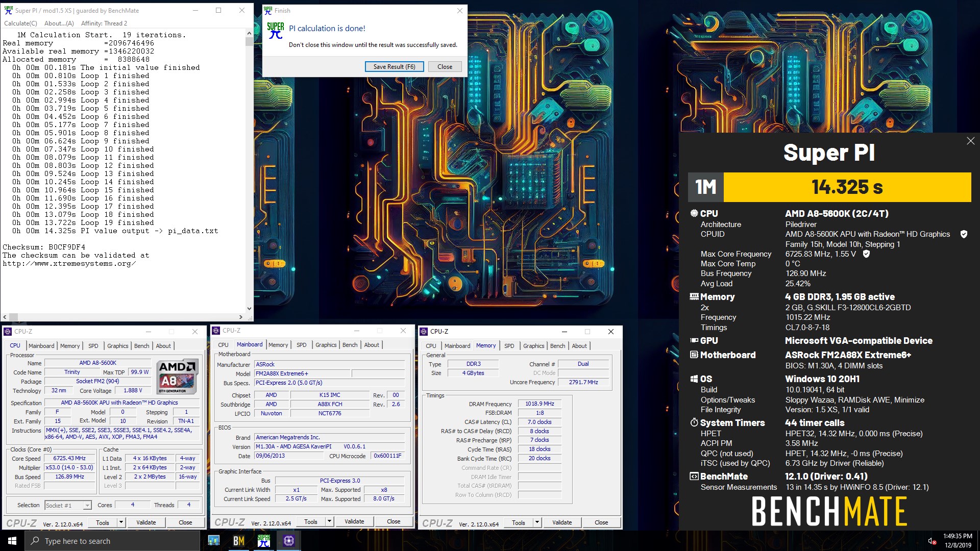Click Save Result (F6) button

pyautogui.click(x=394, y=67)
